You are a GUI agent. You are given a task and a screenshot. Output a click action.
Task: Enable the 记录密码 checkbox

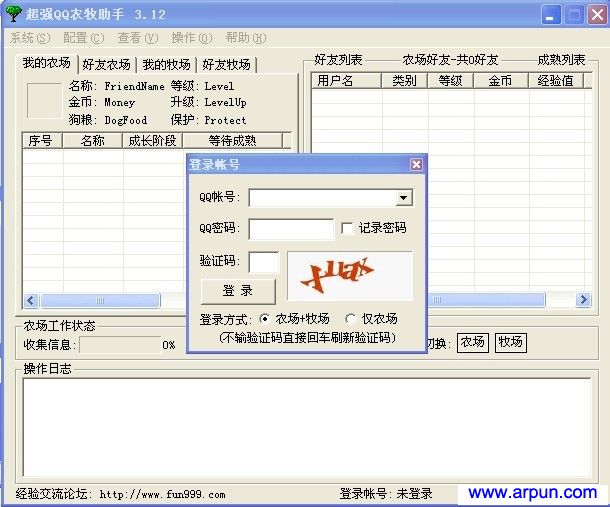(x=347, y=228)
